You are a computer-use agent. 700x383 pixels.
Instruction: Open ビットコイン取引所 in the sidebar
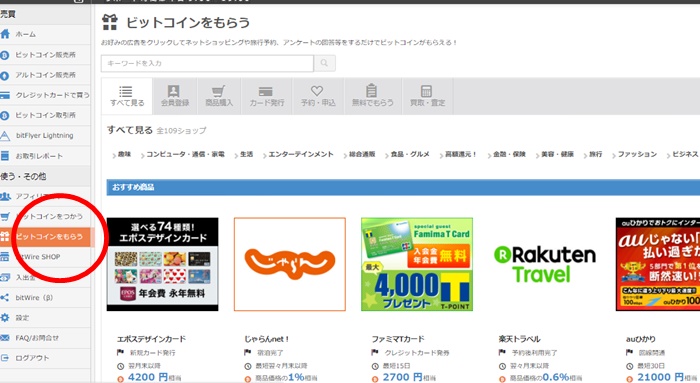[45, 115]
